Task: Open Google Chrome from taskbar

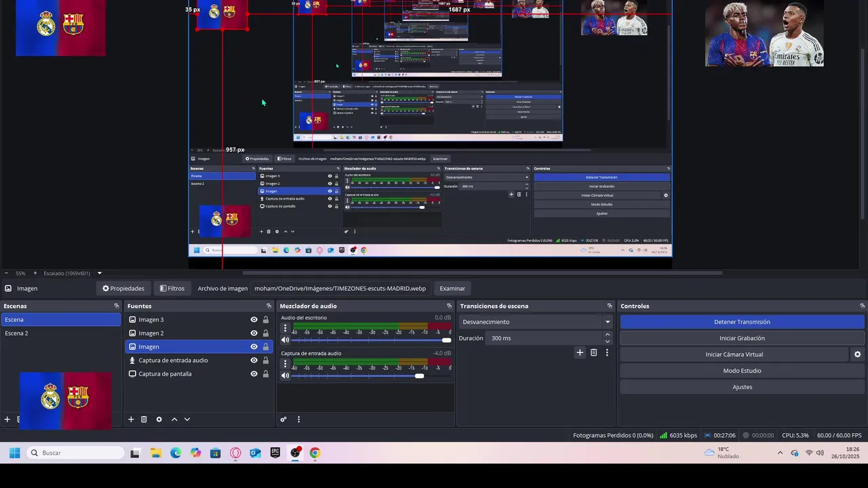Action: pyautogui.click(x=315, y=453)
